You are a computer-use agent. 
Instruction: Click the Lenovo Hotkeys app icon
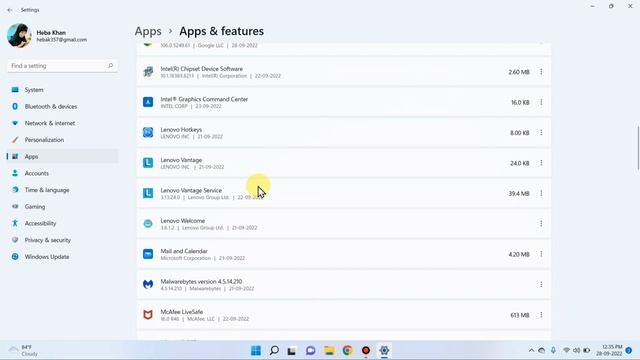(x=148, y=133)
